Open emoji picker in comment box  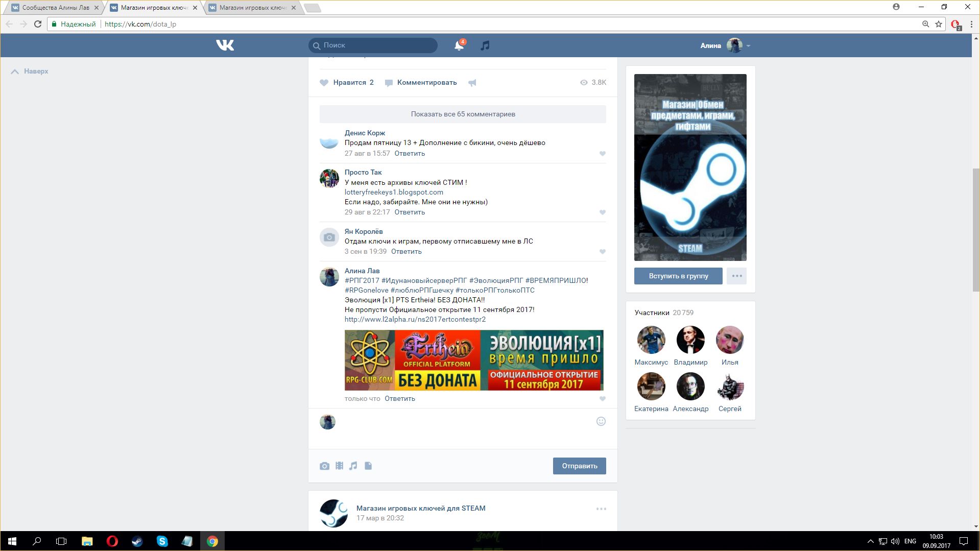coord(601,421)
